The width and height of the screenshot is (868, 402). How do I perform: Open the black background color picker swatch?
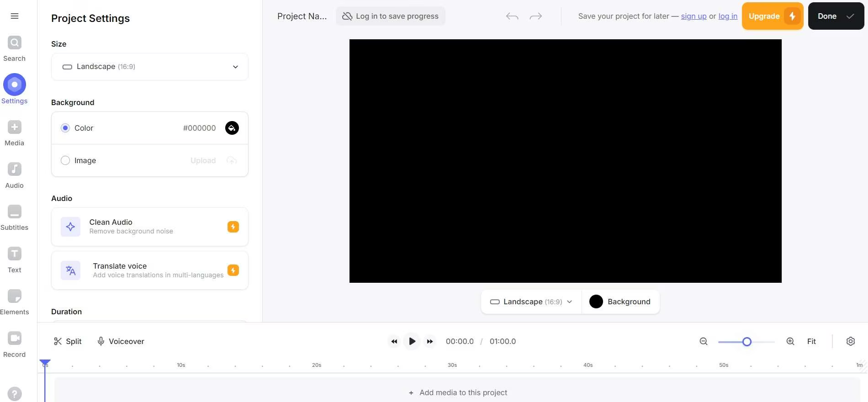click(232, 128)
